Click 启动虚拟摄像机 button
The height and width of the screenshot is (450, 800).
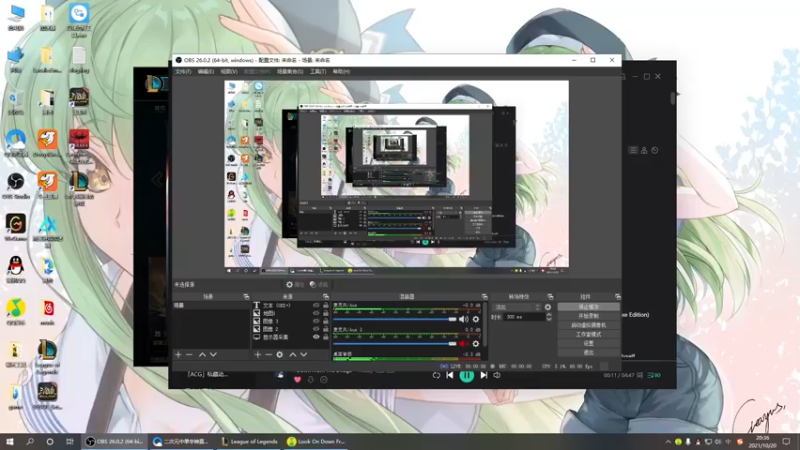pyautogui.click(x=588, y=326)
